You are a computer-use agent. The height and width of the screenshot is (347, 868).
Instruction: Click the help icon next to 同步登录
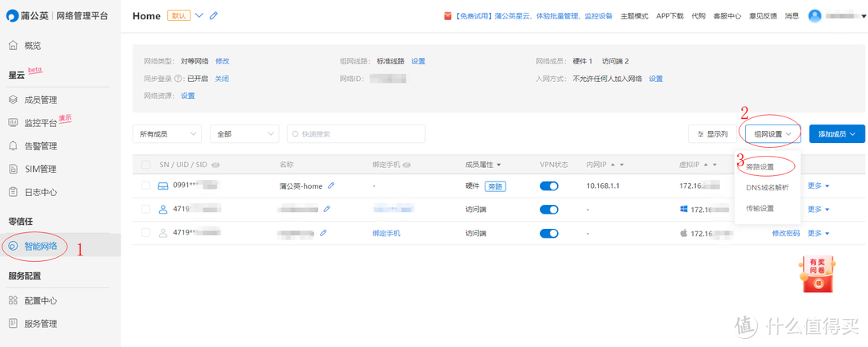pos(178,79)
